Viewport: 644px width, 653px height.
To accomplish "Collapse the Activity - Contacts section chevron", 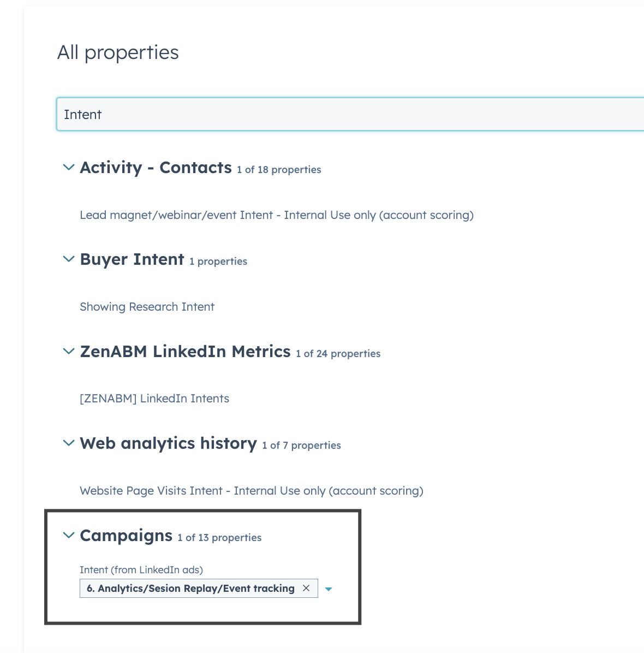I will point(69,168).
